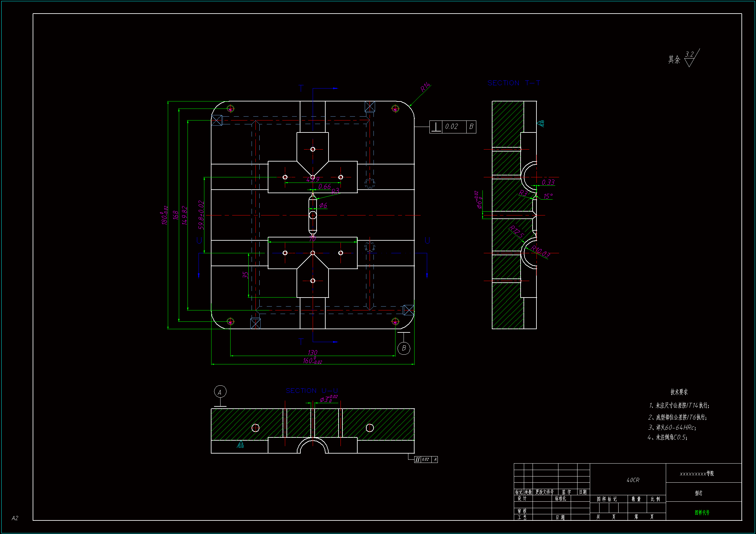Click the 40CR material cell in the title block
Viewport: 756px width, 534px height.
[632, 480]
